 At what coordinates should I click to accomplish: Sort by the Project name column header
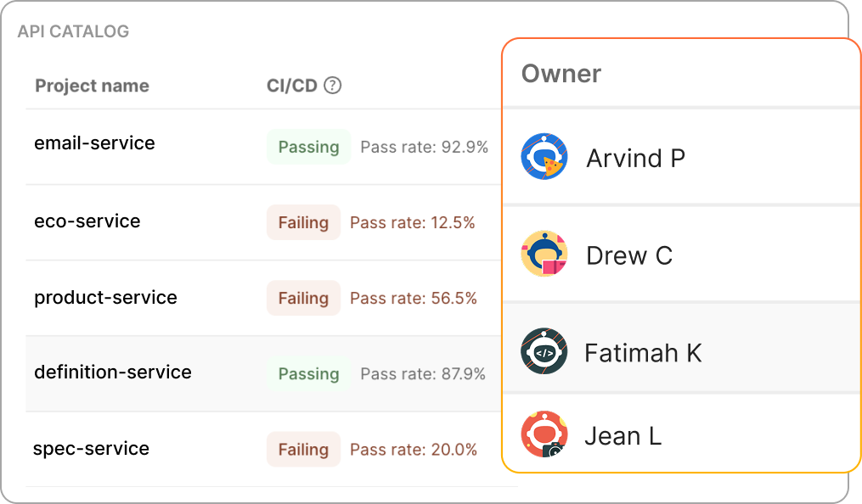(x=92, y=85)
